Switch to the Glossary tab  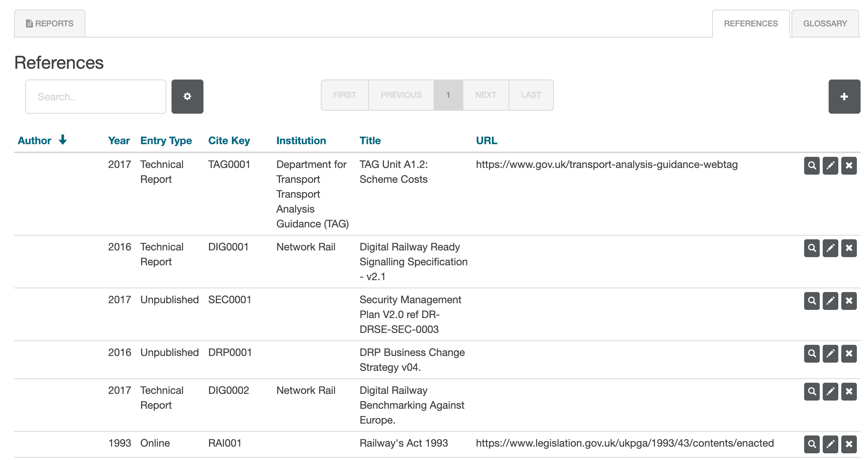pos(825,24)
